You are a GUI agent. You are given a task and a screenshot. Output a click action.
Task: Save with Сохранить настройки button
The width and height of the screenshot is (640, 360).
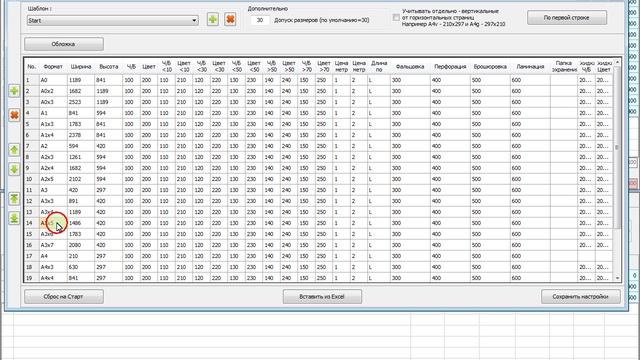580,297
